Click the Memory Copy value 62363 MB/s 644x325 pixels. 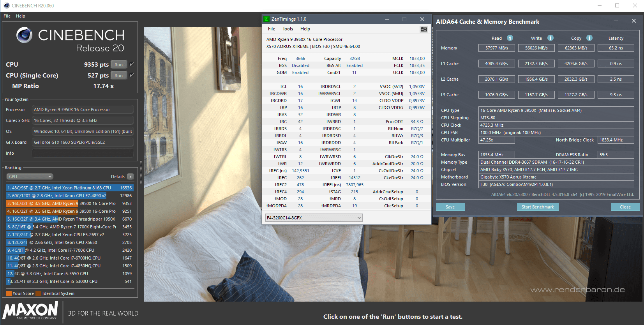(576, 48)
